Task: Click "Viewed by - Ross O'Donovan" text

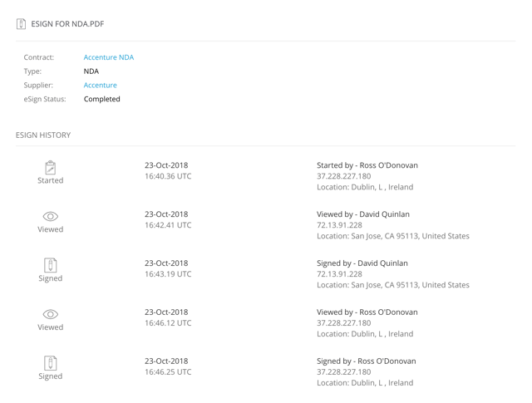Action: [367, 312]
